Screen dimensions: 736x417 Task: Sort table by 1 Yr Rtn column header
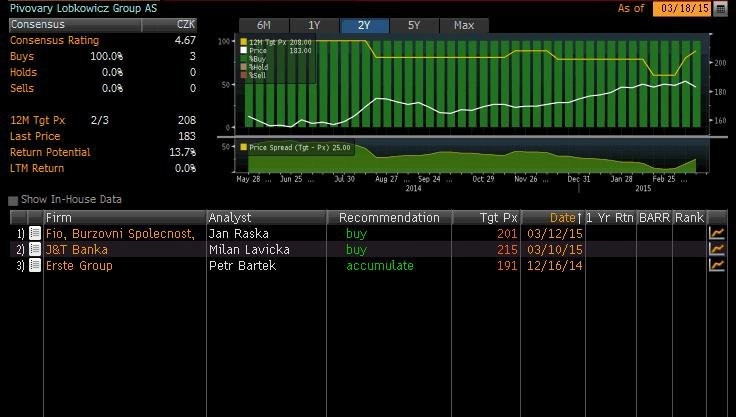tap(610, 217)
